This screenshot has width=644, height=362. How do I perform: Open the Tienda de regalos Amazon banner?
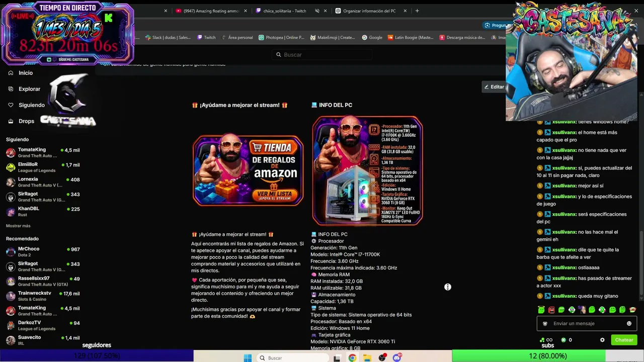pos(248,170)
